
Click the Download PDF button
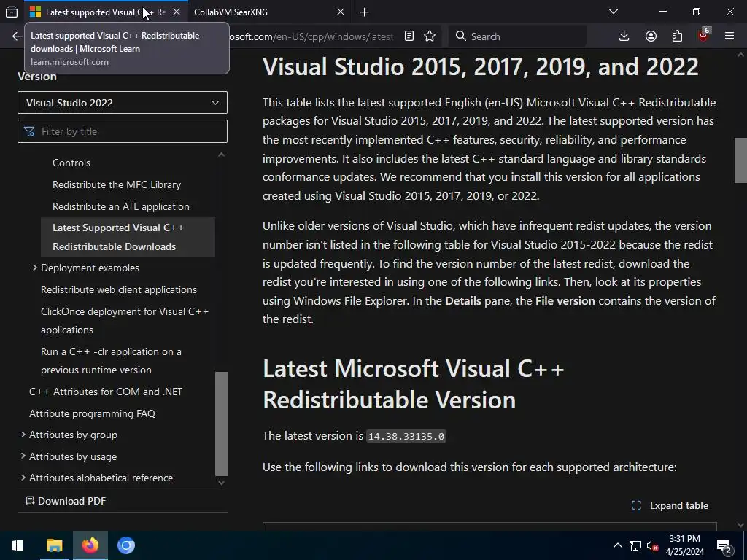click(66, 501)
